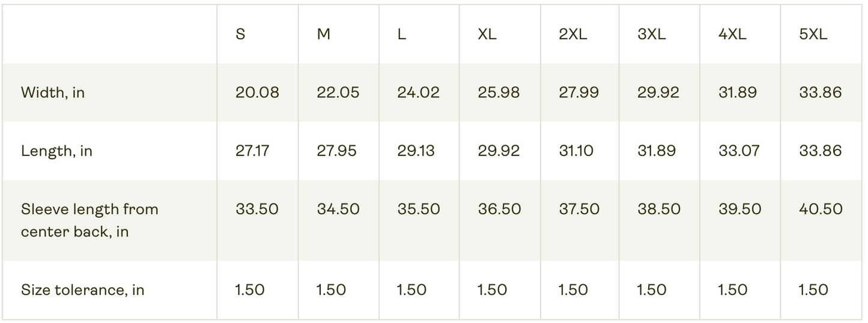Select width value 24.02 for size L

[x=418, y=92]
